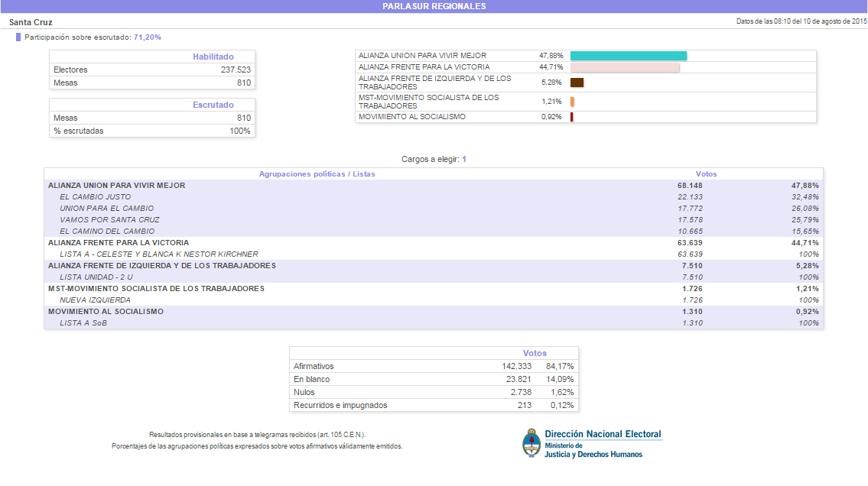Select the ALIANZA FRENTE PARA LA VICTORIA table row
868x486 pixels.
click(434, 243)
